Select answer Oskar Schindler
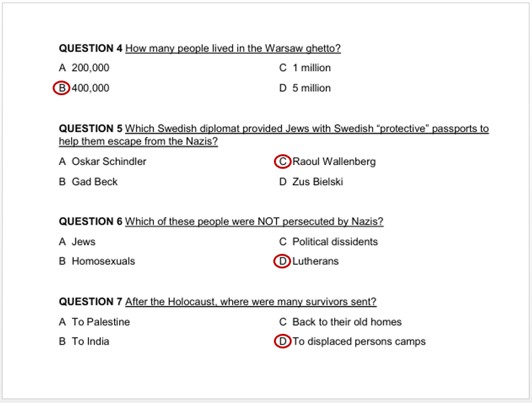The width and height of the screenshot is (532, 403). click(103, 162)
